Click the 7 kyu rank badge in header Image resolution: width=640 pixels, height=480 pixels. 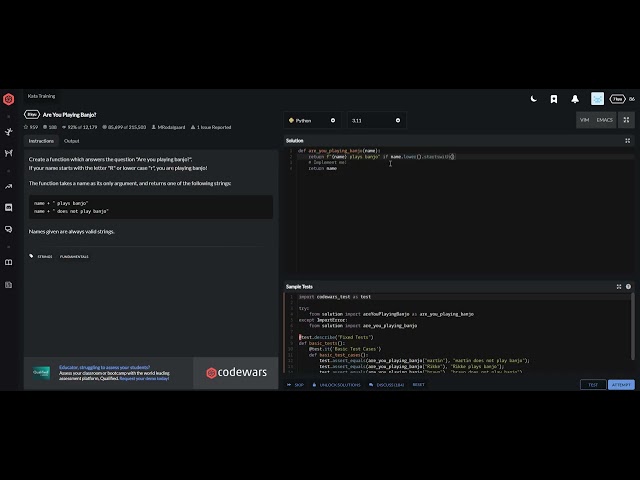point(617,99)
